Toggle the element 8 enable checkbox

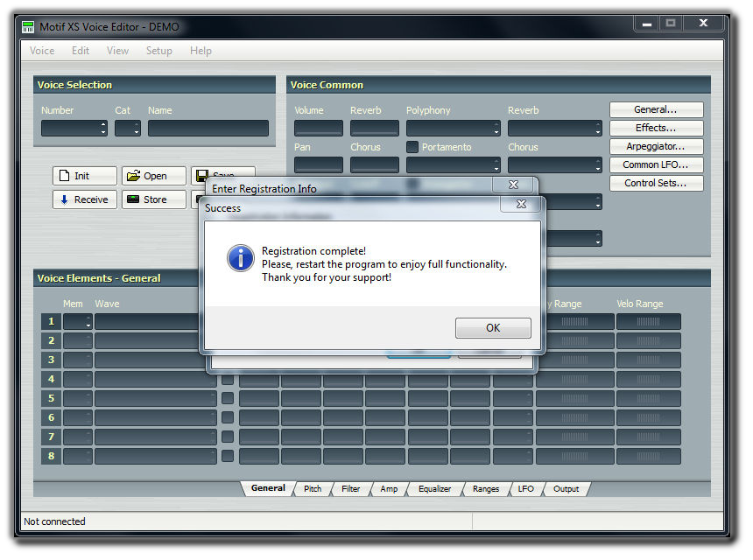pyautogui.click(x=228, y=456)
